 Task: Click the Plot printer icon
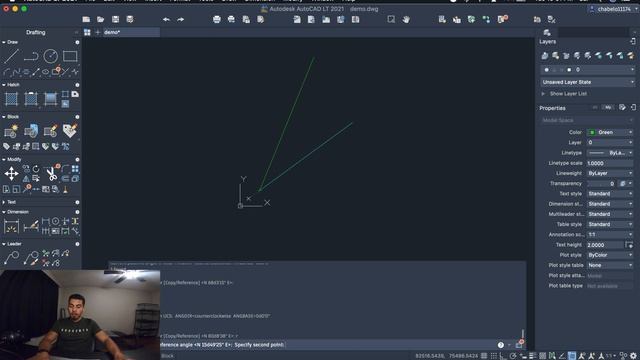tap(217, 19)
